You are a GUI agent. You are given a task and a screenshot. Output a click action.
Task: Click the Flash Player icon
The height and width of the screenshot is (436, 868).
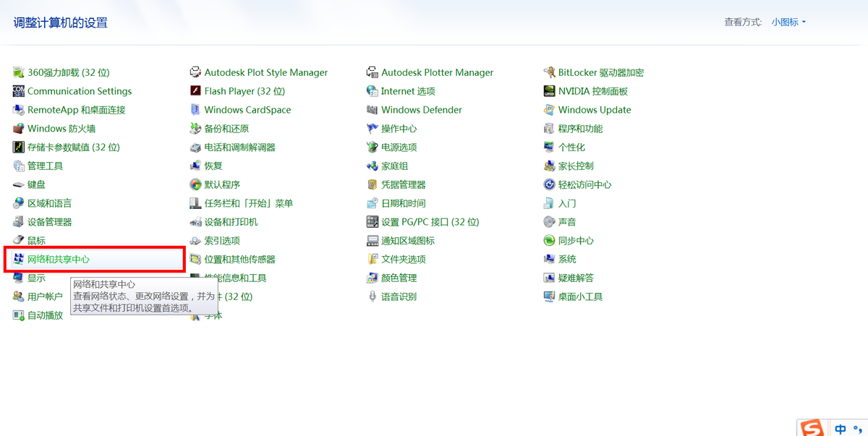pyautogui.click(x=195, y=91)
